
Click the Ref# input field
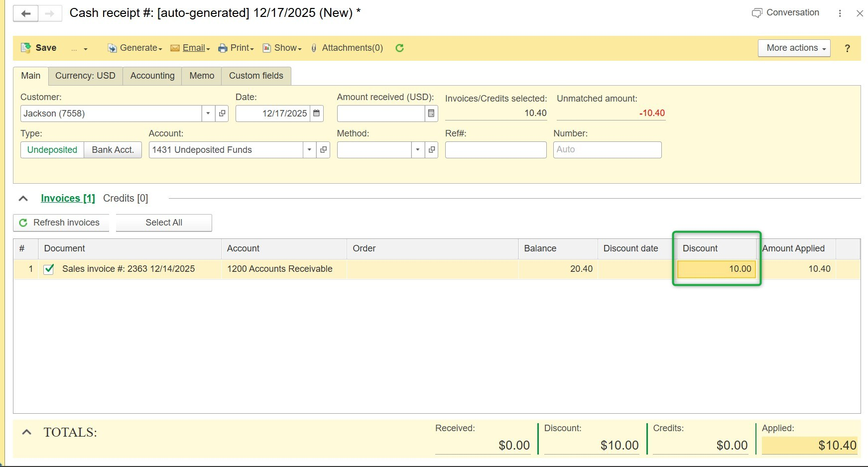pos(496,150)
